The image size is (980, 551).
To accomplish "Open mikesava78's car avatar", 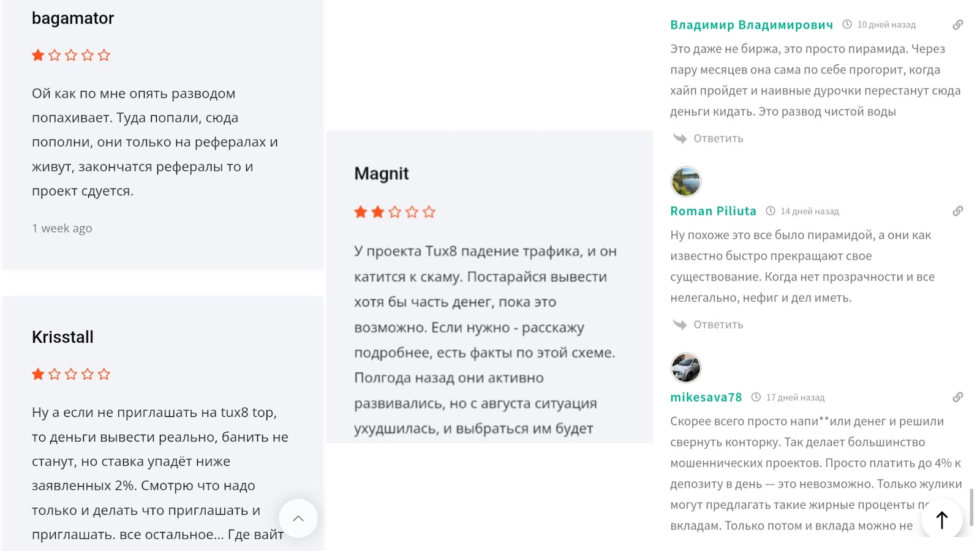I will point(686,368).
